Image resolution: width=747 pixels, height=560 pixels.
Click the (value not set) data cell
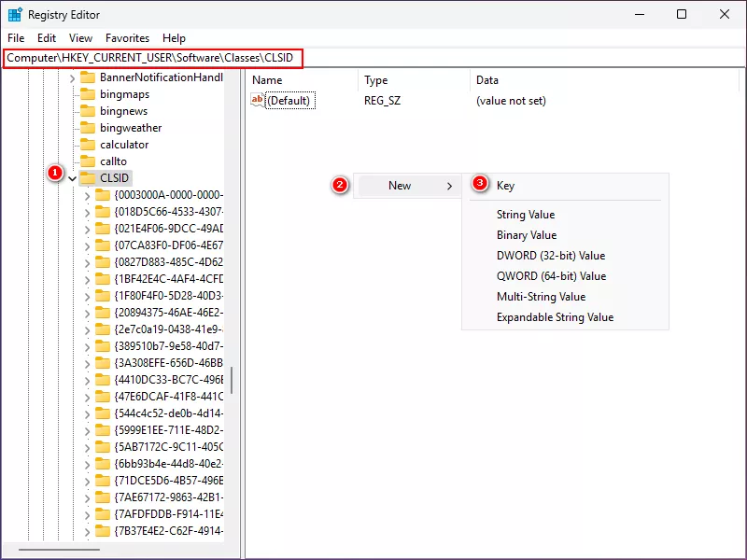[511, 101]
